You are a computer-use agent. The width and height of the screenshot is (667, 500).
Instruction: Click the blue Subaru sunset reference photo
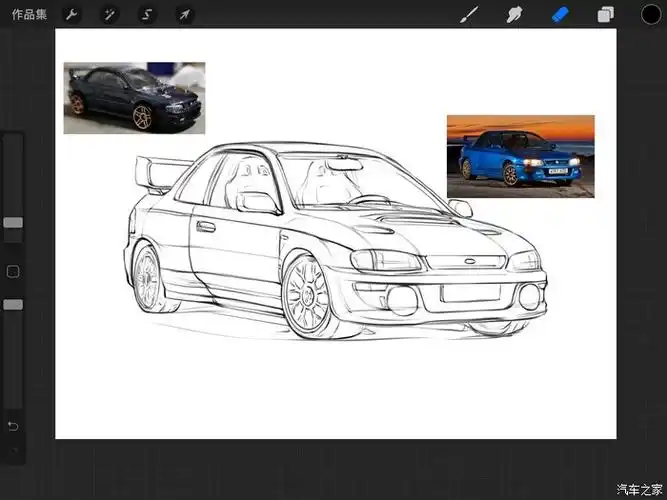click(520, 156)
